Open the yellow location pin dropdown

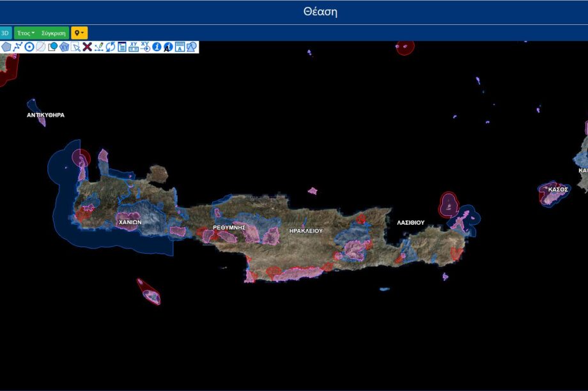(x=79, y=33)
